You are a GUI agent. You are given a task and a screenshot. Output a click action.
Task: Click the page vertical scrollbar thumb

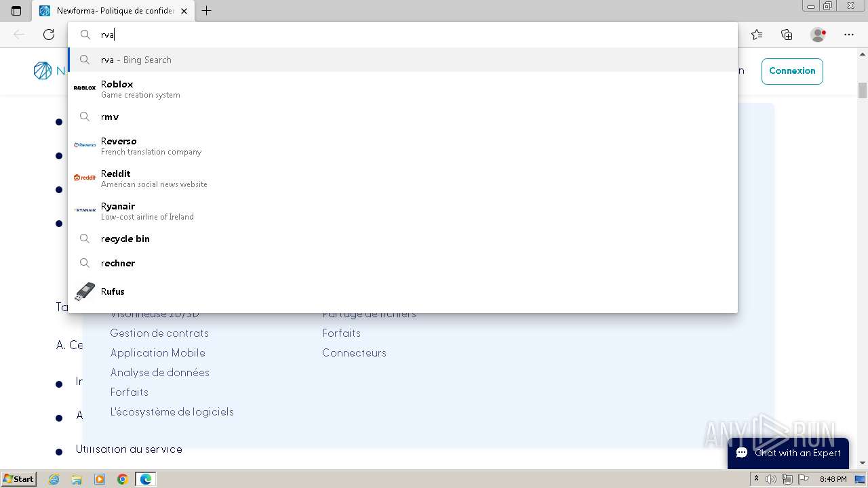click(863, 90)
